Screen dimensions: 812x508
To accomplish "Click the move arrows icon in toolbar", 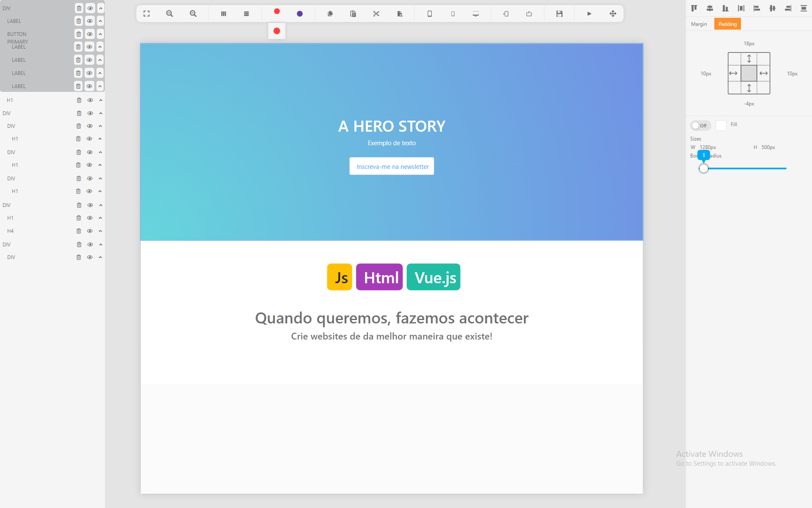I will click(612, 14).
